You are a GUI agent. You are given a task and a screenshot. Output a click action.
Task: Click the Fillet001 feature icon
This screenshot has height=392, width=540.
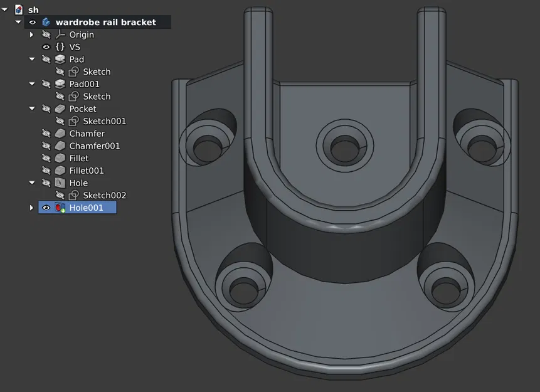pos(60,171)
